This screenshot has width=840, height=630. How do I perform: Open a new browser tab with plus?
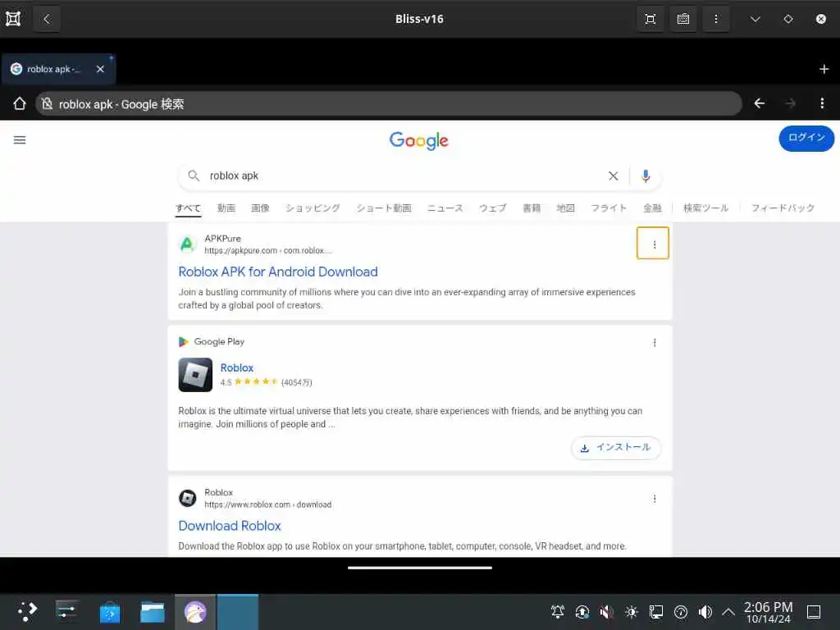824,69
